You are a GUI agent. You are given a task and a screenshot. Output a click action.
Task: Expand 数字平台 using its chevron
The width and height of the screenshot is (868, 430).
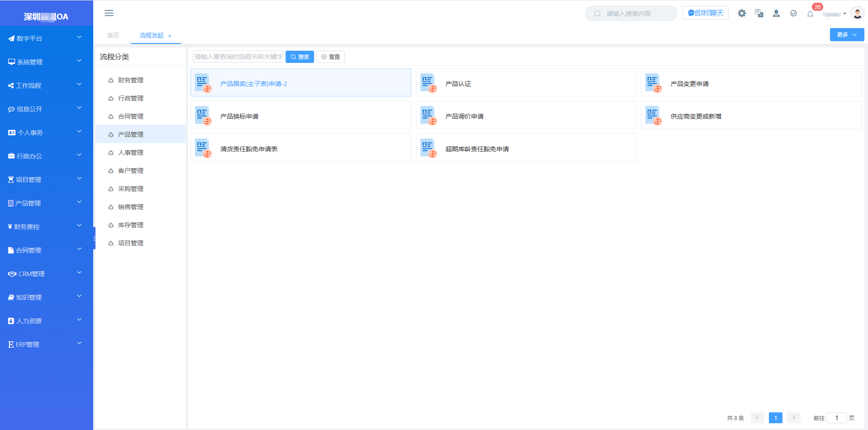tap(79, 37)
